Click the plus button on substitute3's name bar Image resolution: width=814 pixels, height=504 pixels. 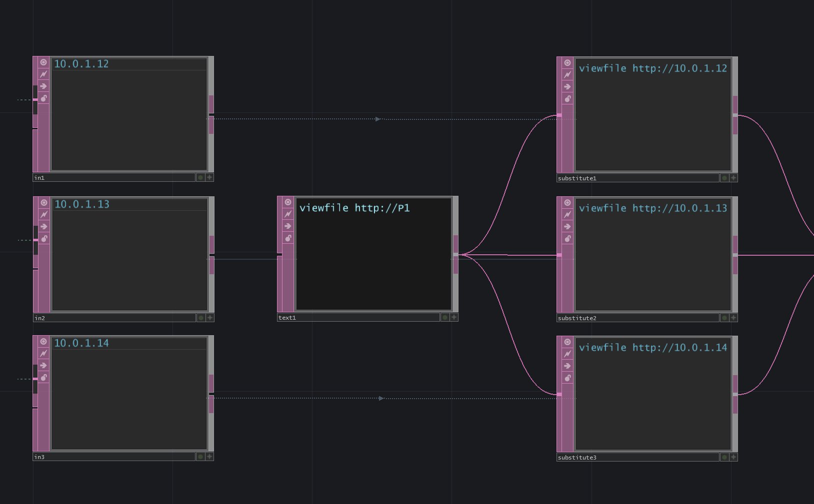[733, 457]
